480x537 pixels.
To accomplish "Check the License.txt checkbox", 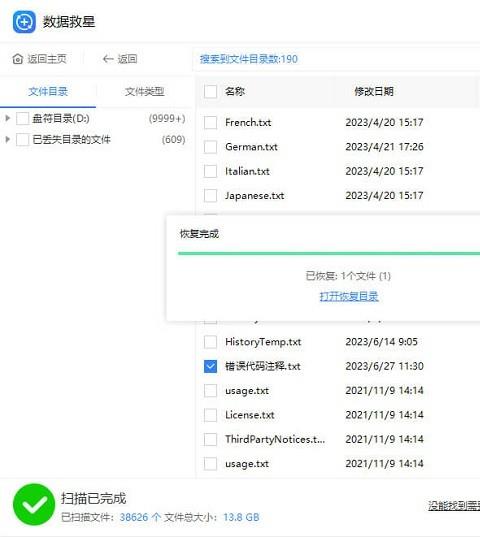I will [210, 415].
